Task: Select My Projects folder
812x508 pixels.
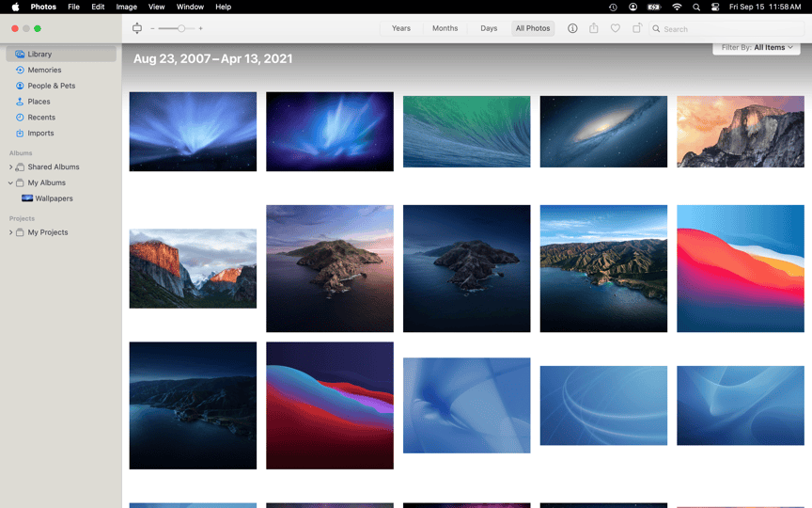Action: (48, 232)
